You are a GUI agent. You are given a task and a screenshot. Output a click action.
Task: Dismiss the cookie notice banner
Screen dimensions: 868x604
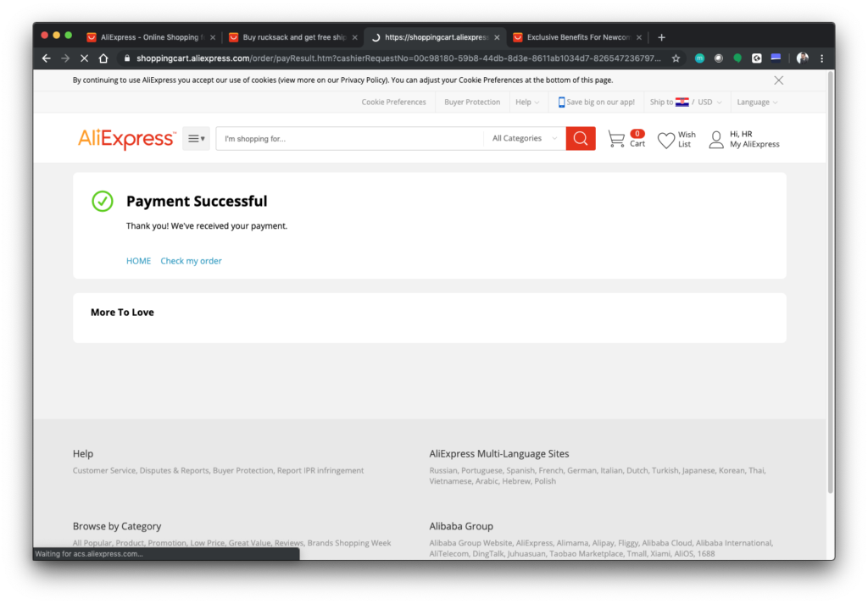(x=778, y=80)
